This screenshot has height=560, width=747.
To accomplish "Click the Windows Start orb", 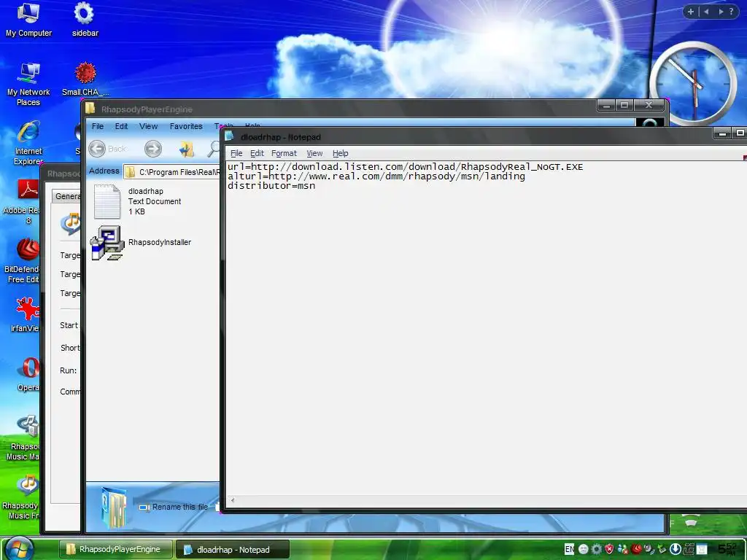I will click(19, 548).
